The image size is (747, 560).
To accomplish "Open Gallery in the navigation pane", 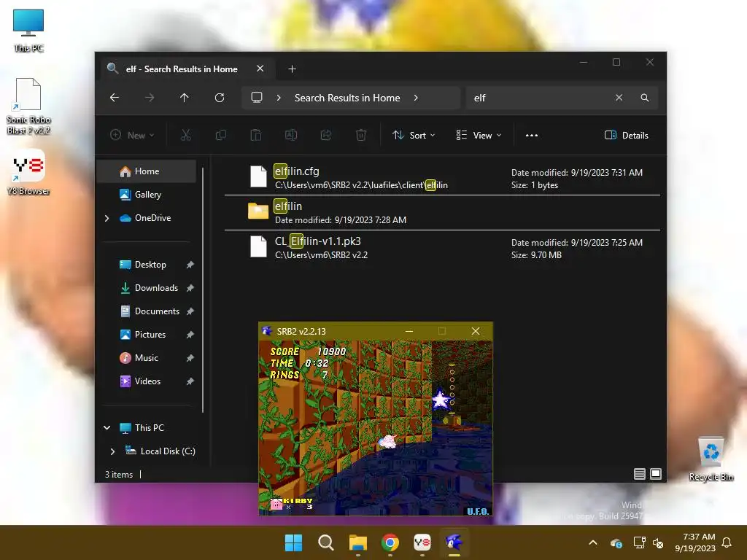I will (x=147, y=194).
